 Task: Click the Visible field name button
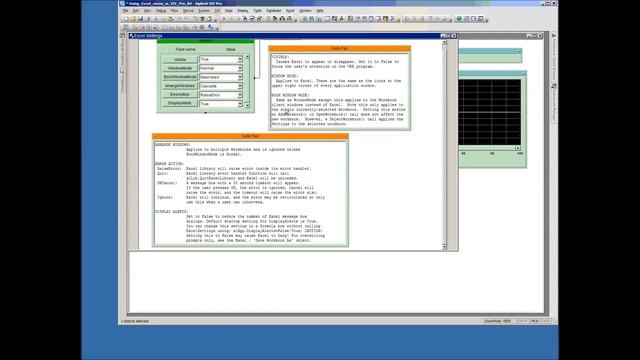coord(180,59)
